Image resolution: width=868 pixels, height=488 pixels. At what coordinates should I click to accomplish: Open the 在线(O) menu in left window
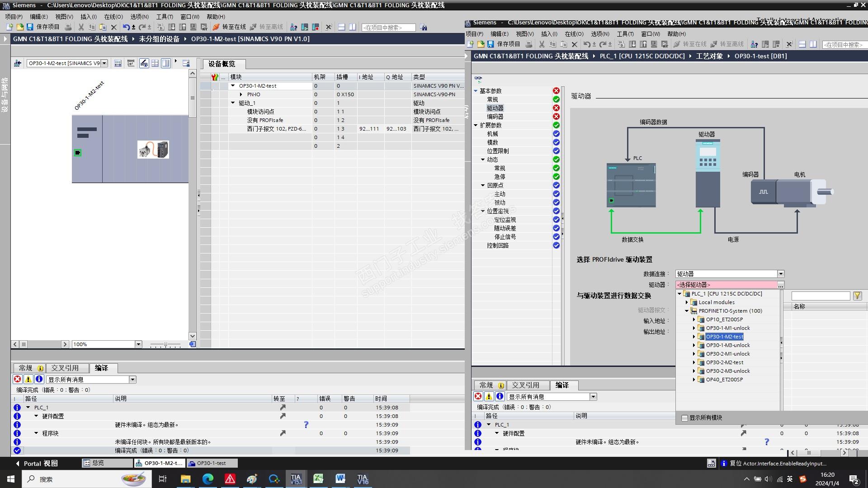(x=113, y=17)
